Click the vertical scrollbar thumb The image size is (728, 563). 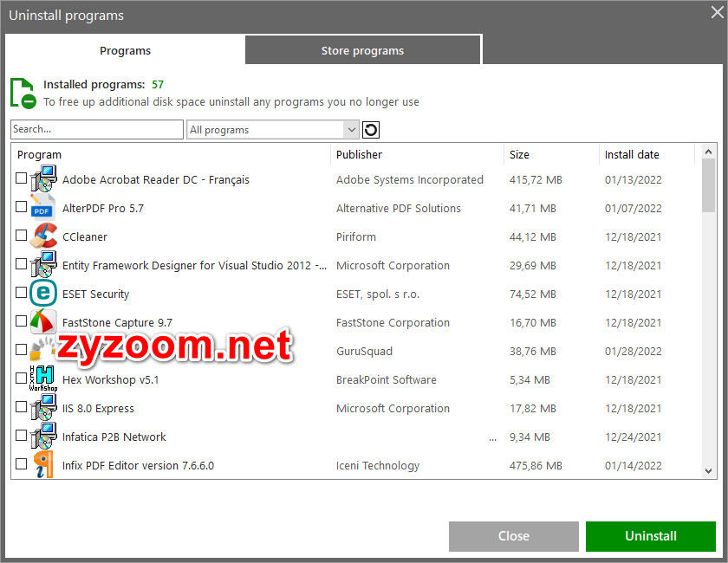tap(709, 185)
